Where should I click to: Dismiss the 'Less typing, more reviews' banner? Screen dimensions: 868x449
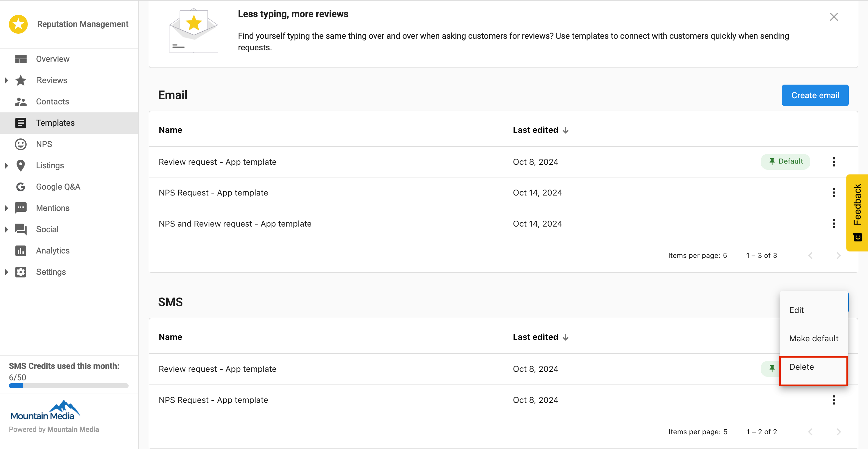pyautogui.click(x=834, y=17)
